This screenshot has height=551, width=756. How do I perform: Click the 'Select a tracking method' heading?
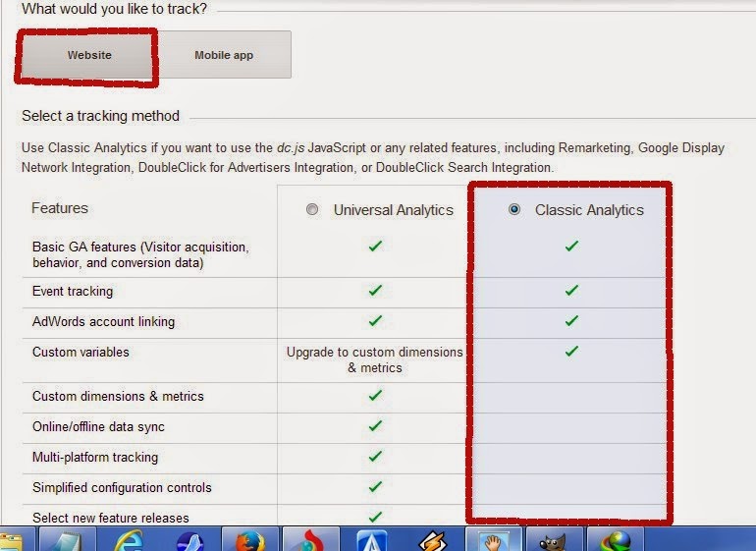[100, 116]
